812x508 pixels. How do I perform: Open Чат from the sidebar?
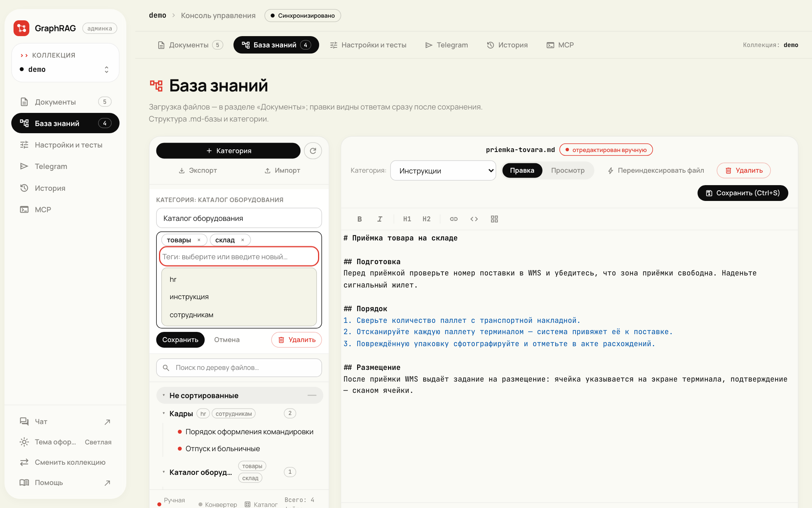tap(65, 421)
